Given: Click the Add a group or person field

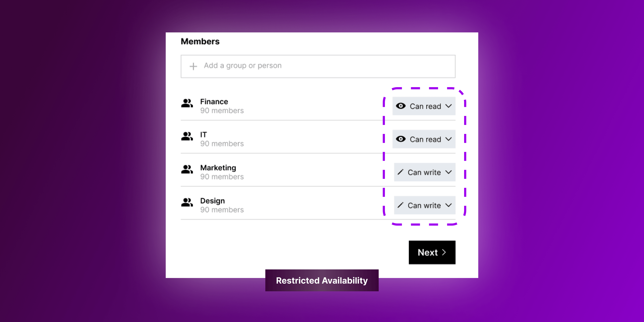Looking at the screenshot, I should 322,66.
